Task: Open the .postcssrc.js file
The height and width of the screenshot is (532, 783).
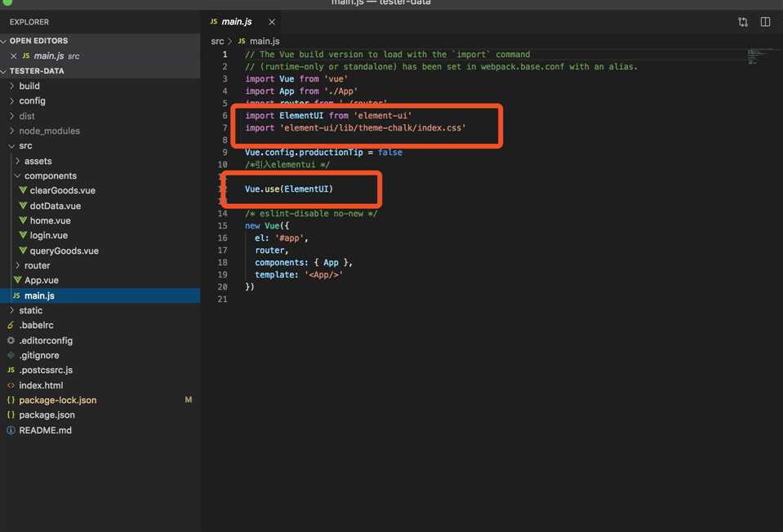Action: tap(100, 370)
